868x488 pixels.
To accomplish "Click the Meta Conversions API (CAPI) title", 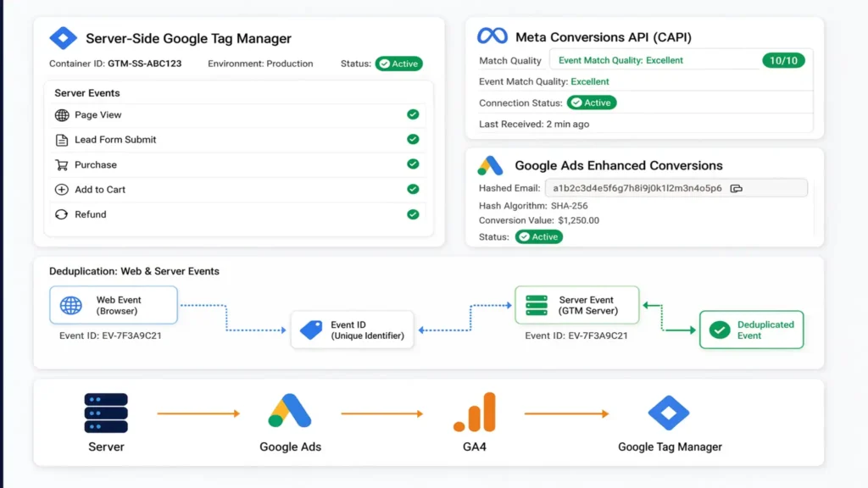I will click(x=604, y=37).
